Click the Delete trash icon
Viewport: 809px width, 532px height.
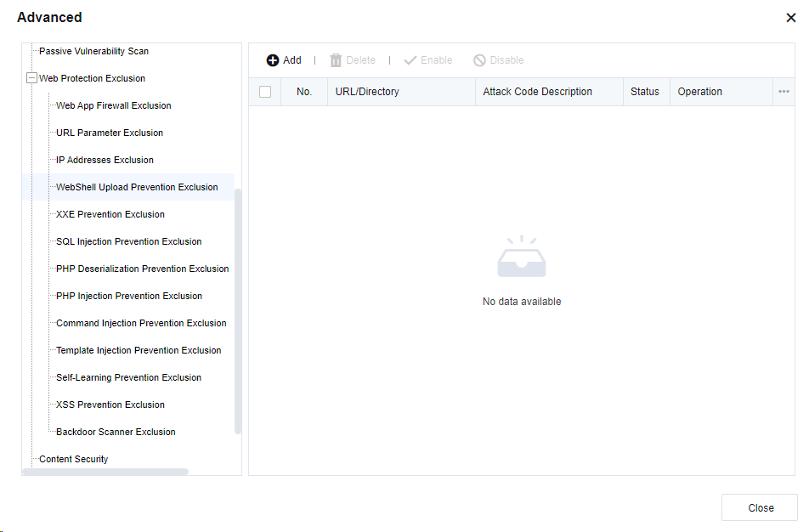(x=336, y=60)
